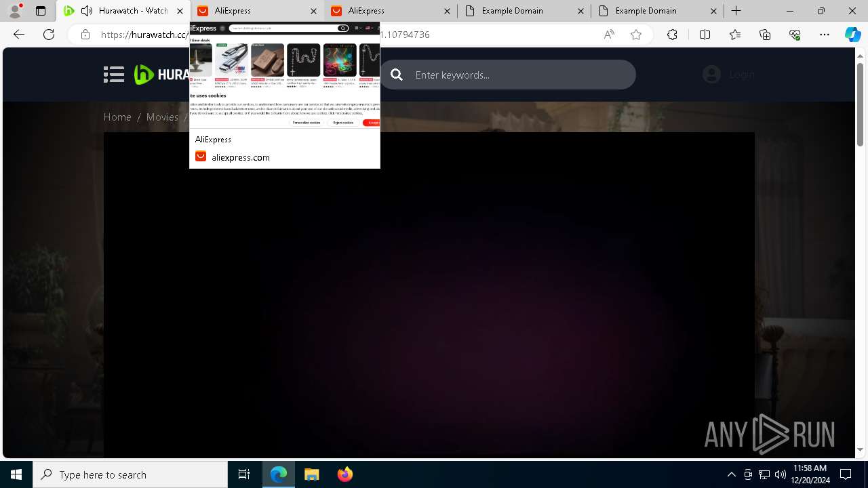Go back with the browser back arrow
Screen dimensions: 868x488
click(19, 35)
